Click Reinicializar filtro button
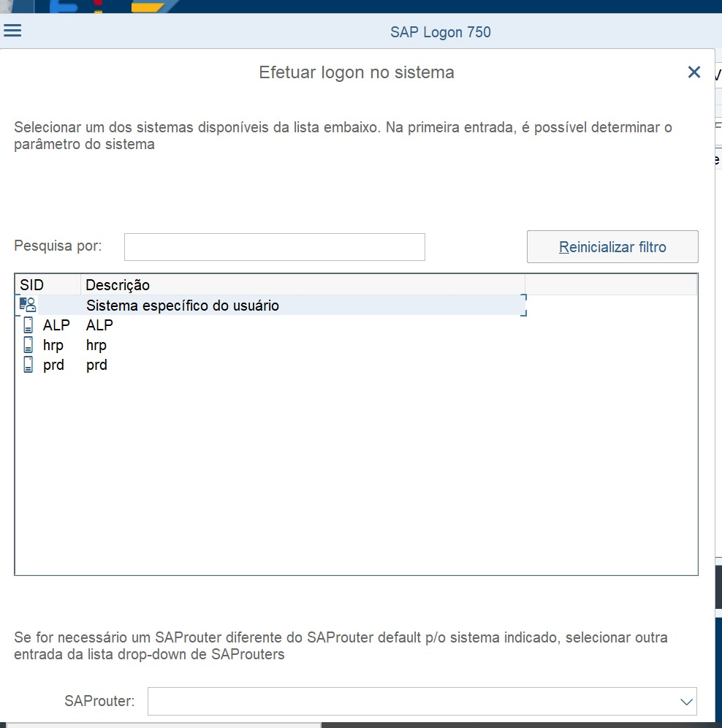Viewport: 722px width, 728px height. (x=612, y=246)
